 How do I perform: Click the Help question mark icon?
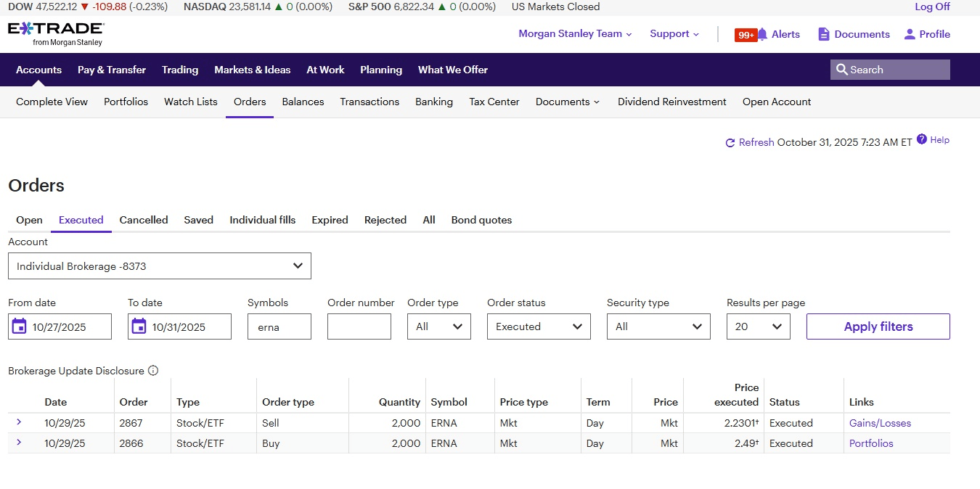(x=921, y=139)
